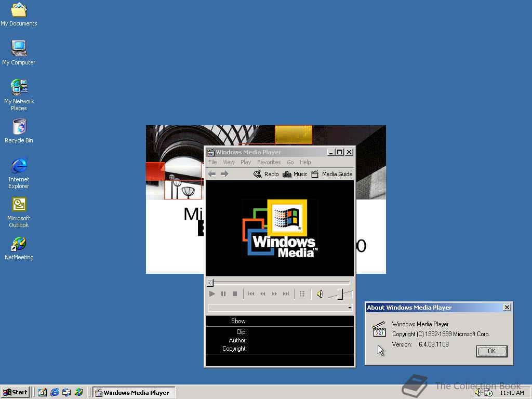Open NetMeeting desktop shortcut
Viewport: 532px width, 399px height.
pyautogui.click(x=19, y=248)
